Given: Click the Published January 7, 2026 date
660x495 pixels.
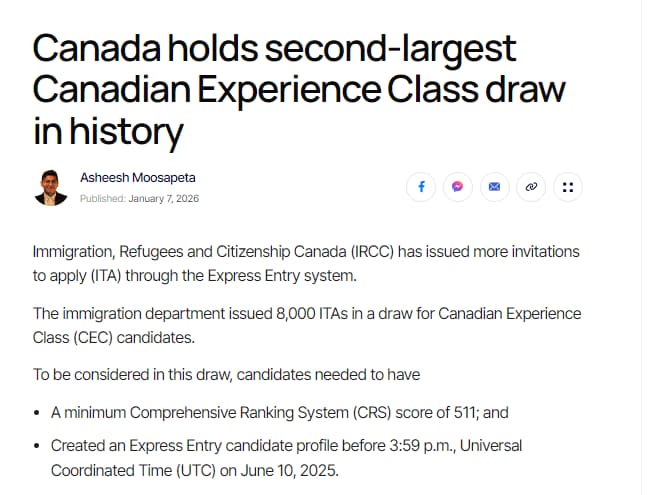Looking at the screenshot, I should 140,198.
